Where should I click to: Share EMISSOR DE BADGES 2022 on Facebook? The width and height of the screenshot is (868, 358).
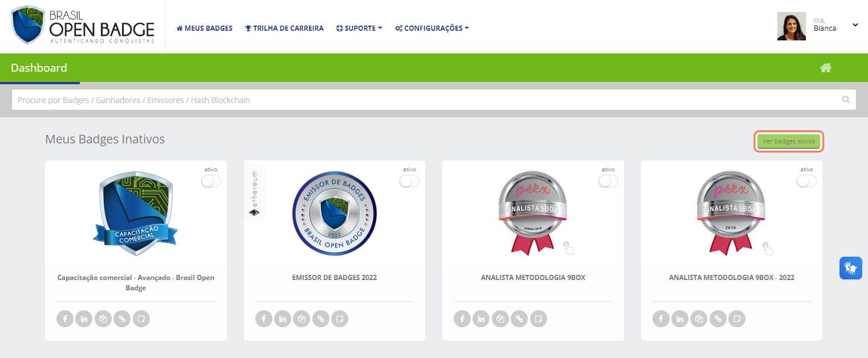(x=263, y=319)
